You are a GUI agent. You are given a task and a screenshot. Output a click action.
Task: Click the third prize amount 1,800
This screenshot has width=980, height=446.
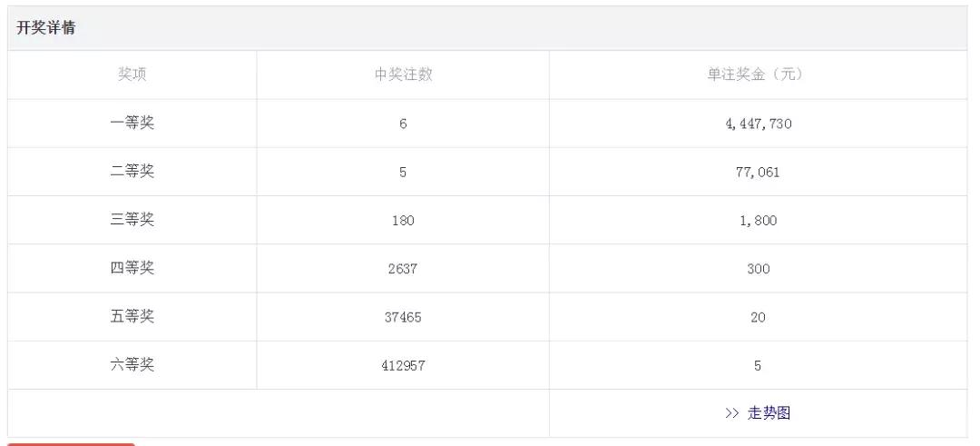[758, 221]
